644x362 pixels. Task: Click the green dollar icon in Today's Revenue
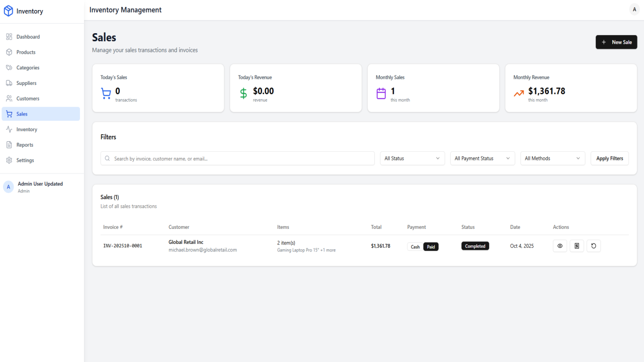tap(244, 94)
